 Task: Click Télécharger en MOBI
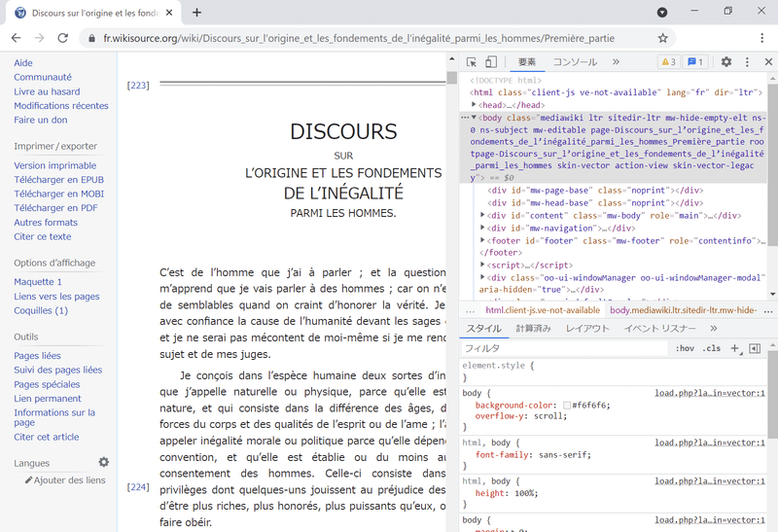[x=59, y=194]
